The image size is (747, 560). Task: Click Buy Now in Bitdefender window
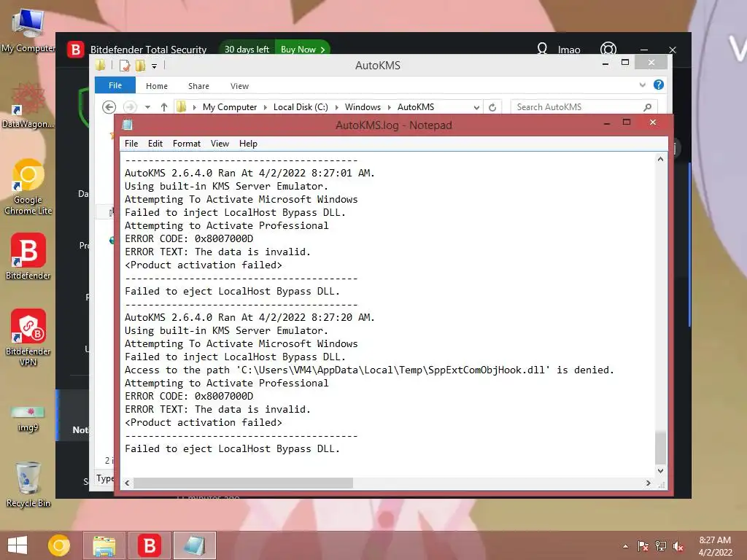pos(303,49)
